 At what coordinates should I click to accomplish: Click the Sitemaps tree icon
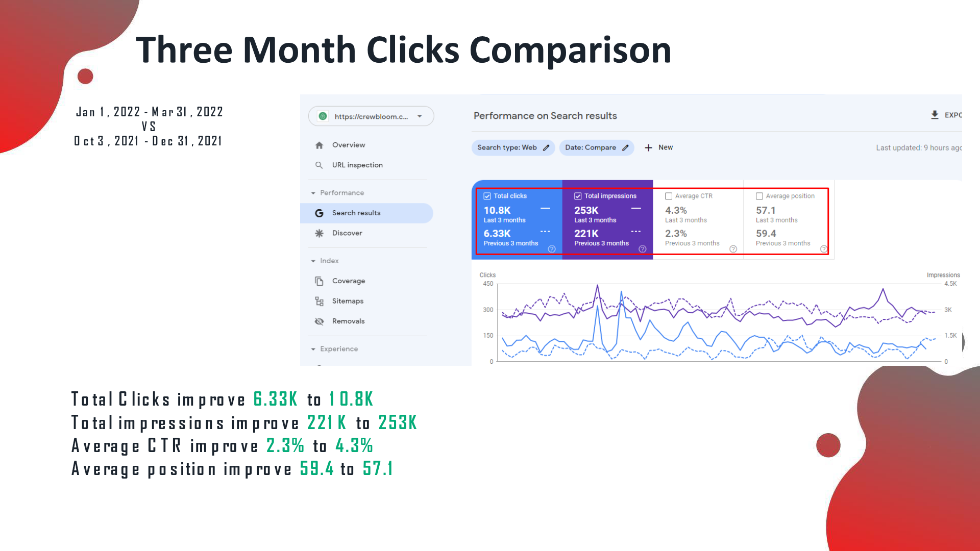(x=320, y=302)
